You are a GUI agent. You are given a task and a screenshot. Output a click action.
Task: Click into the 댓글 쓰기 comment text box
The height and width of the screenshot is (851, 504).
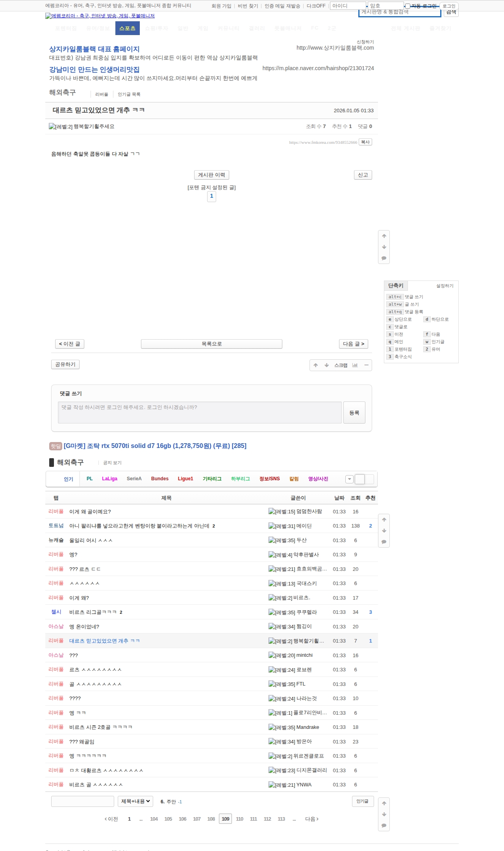(200, 412)
